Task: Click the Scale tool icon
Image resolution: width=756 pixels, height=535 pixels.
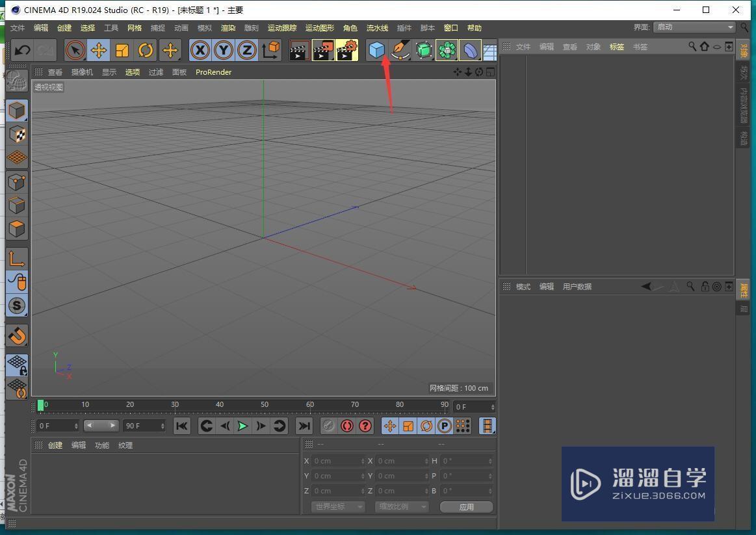Action: click(122, 50)
